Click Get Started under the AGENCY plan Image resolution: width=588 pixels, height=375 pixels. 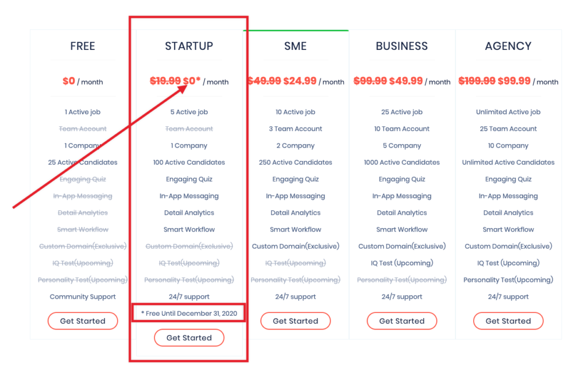[x=508, y=321]
